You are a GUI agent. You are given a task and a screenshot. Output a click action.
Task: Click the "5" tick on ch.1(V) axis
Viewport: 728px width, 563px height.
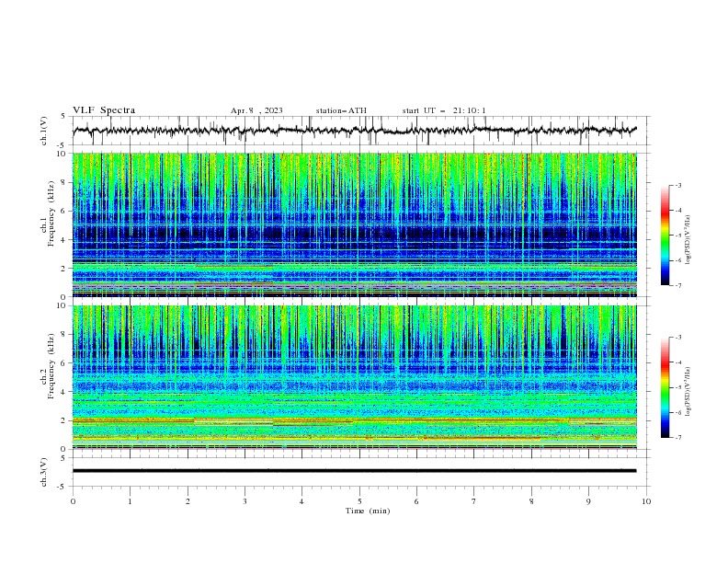pyautogui.click(x=63, y=117)
